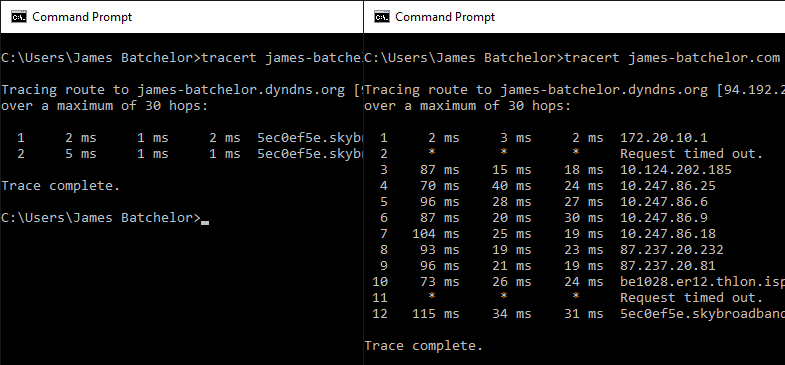Click IP address 10.247.86.6
The image size is (785, 365).
[x=664, y=202]
